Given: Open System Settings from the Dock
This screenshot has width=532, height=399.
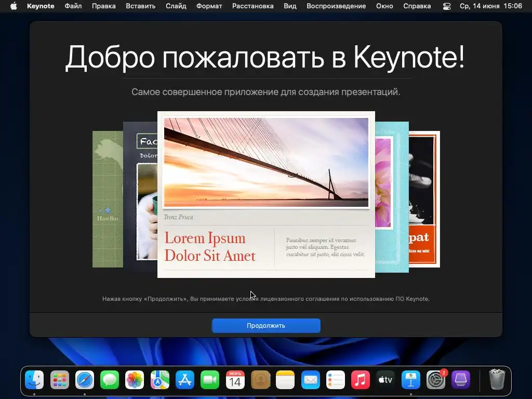Looking at the screenshot, I should click(436, 380).
